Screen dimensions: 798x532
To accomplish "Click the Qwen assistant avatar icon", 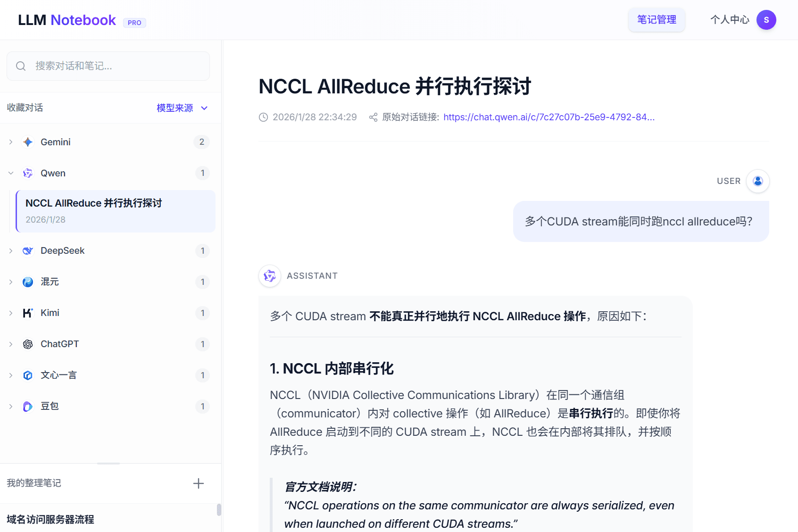I will coord(269,276).
